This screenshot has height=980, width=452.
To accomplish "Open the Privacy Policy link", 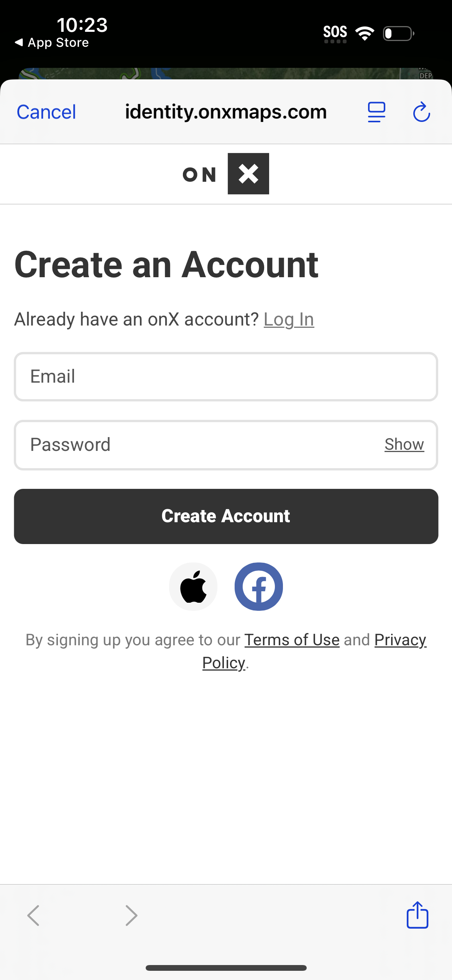I will [400, 640].
